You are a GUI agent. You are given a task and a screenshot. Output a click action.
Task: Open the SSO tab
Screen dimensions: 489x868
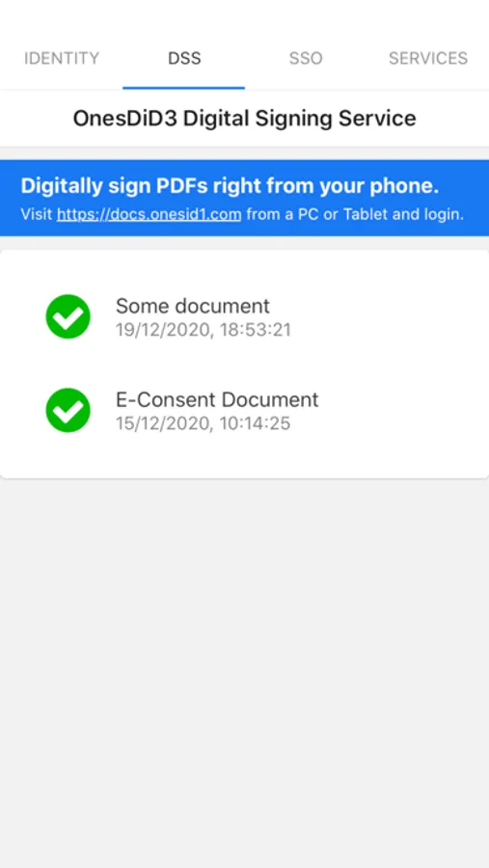[x=306, y=58]
